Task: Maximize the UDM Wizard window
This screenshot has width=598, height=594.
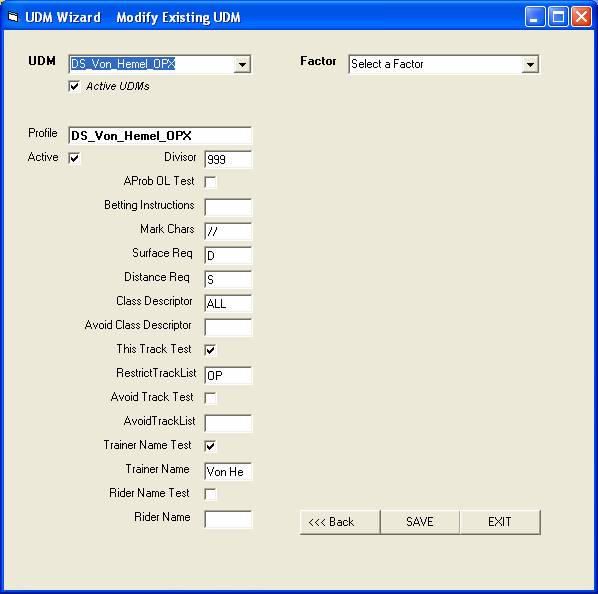Action: (x=558, y=17)
